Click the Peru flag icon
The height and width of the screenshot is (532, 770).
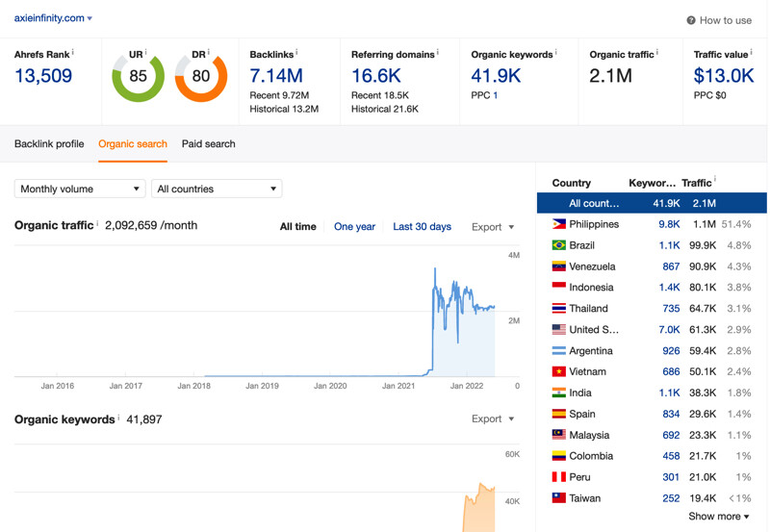click(559, 477)
